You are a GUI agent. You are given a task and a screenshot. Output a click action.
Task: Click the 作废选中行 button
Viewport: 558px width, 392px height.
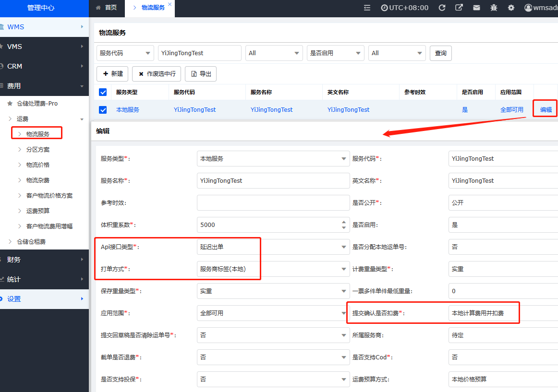click(x=157, y=73)
